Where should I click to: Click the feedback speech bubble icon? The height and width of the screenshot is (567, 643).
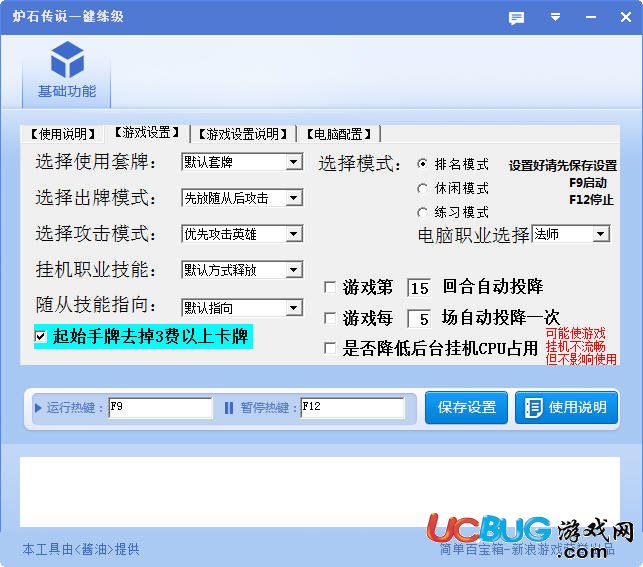(x=516, y=18)
